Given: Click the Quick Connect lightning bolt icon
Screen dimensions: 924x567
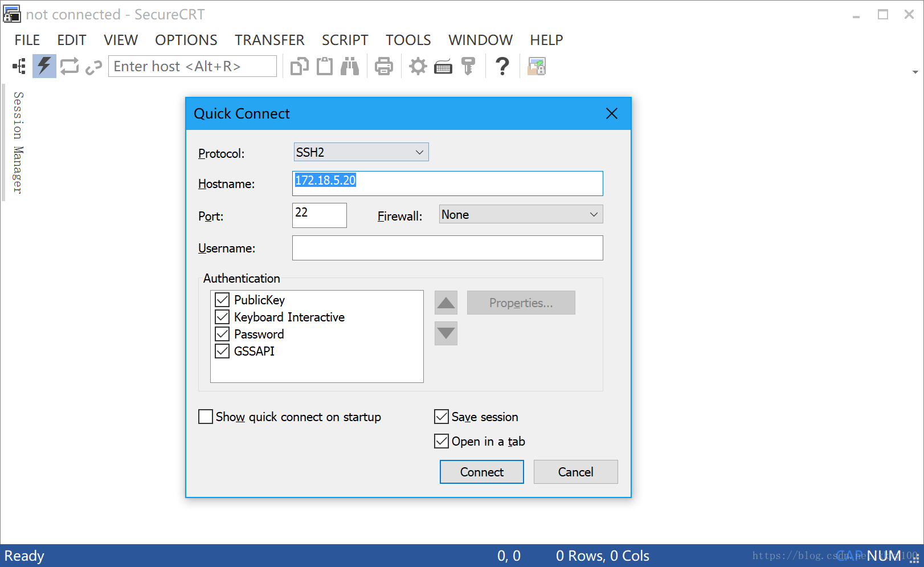Looking at the screenshot, I should [44, 67].
